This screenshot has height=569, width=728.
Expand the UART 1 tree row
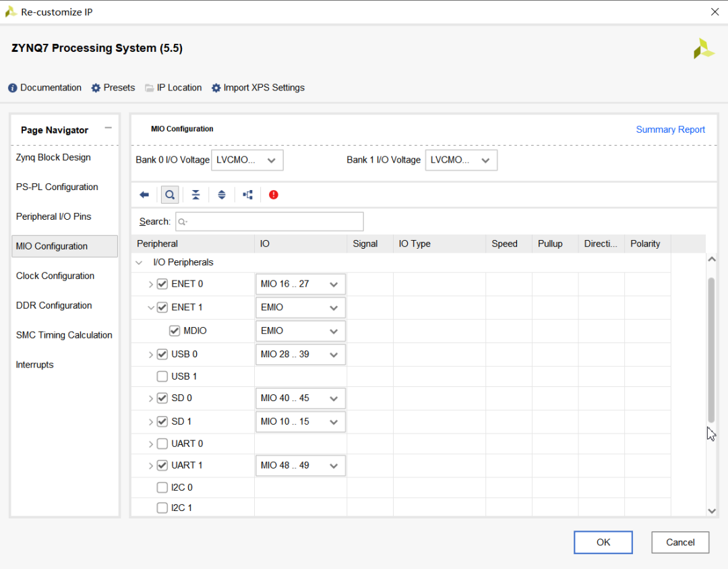click(x=150, y=465)
